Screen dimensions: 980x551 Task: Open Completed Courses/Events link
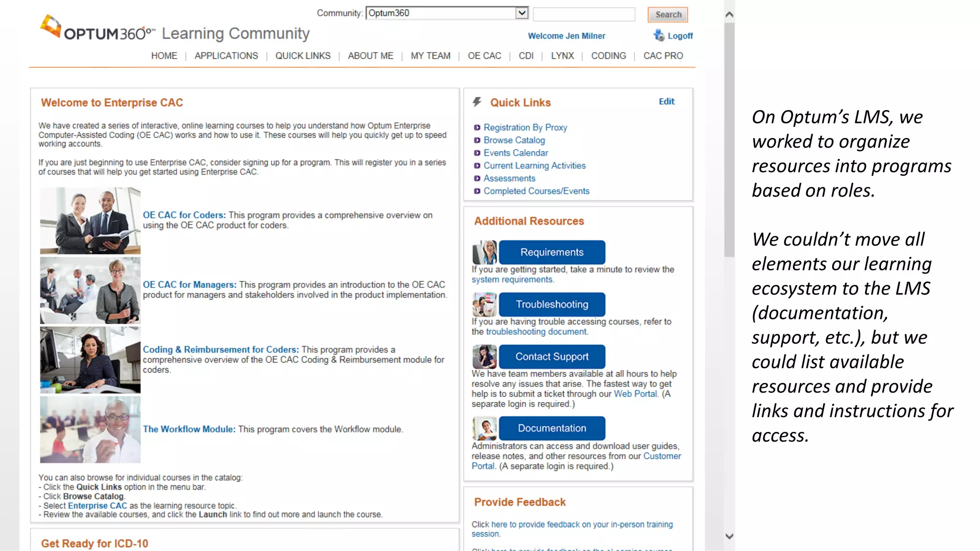(x=536, y=191)
